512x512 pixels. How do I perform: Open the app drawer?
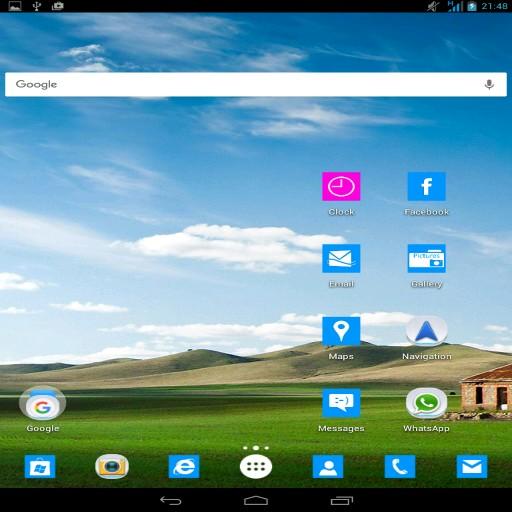click(x=256, y=467)
